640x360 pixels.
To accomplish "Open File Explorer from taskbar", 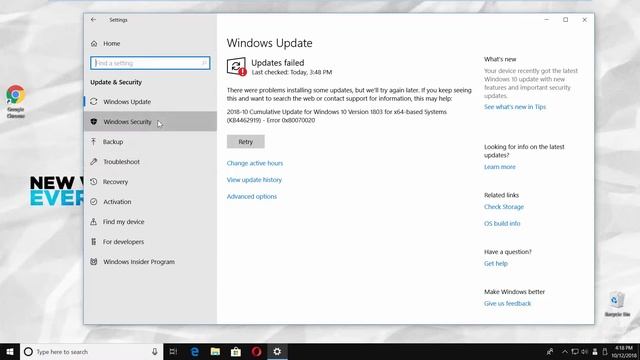I will point(215,351).
